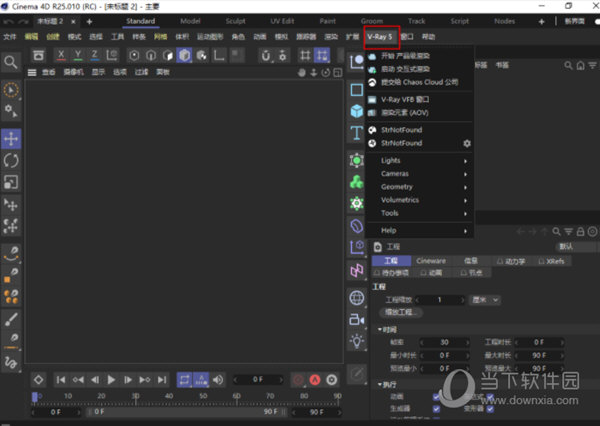Open the V-Ray 5 menu

click(380, 37)
